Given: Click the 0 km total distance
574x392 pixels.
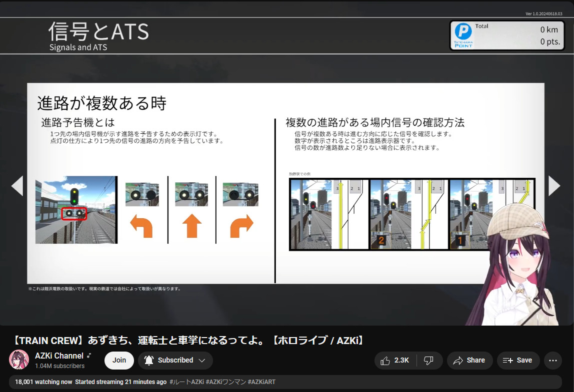Looking at the screenshot, I should [549, 29].
